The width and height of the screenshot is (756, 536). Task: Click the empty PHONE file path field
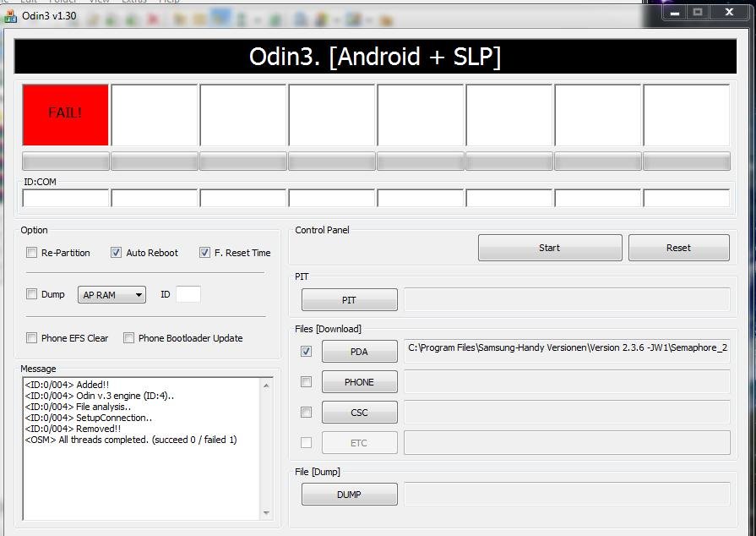pos(567,381)
